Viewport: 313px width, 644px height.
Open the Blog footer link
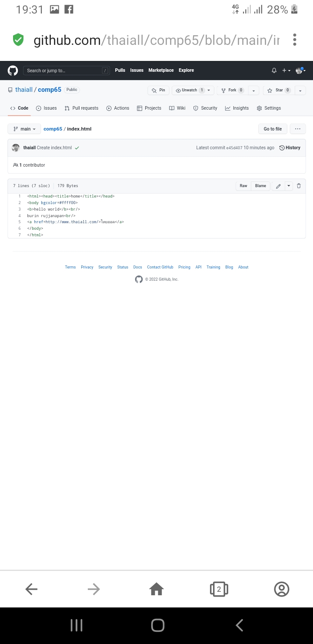(x=229, y=267)
